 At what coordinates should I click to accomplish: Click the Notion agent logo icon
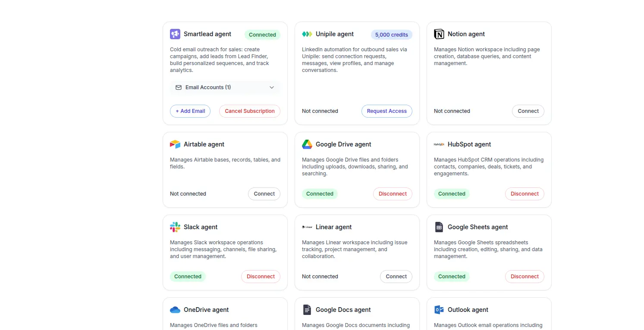[x=439, y=34]
